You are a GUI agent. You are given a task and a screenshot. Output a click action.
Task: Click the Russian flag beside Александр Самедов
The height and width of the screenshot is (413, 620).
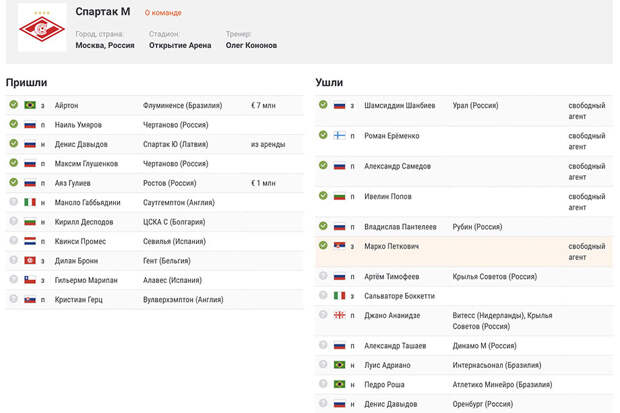click(x=340, y=166)
